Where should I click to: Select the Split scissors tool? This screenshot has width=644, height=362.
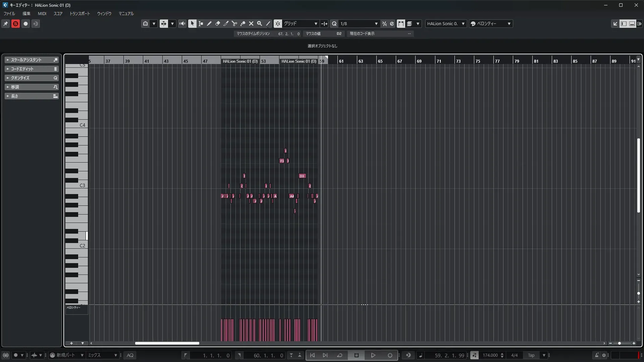click(234, 23)
